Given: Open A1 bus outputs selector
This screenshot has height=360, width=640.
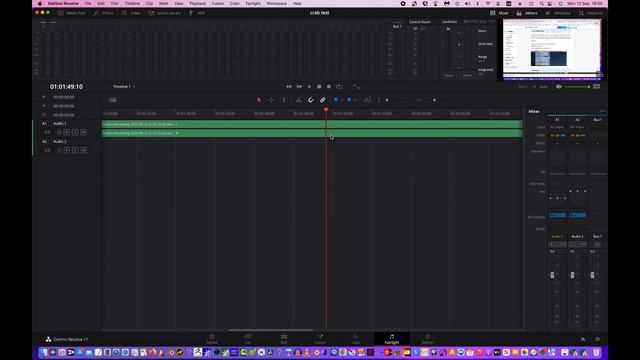Looking at the screenshot, I should [557, 215].
